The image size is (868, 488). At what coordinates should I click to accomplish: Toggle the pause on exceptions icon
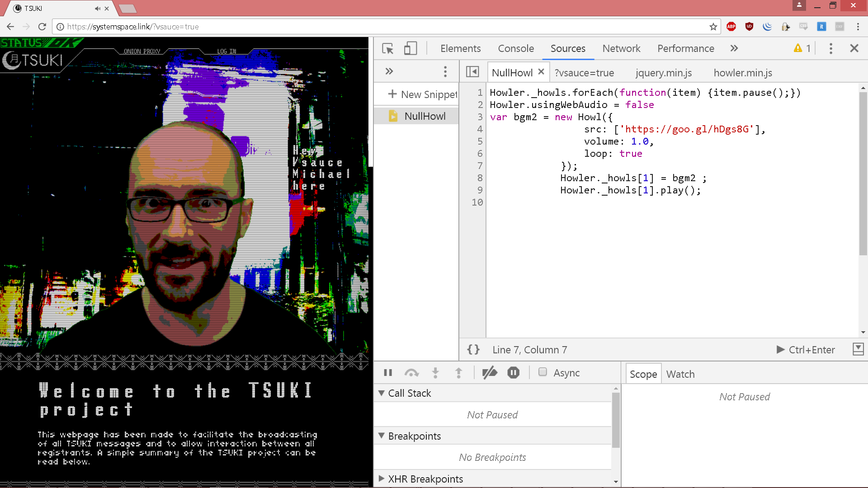pyautogui.click(x=513, y=373)
